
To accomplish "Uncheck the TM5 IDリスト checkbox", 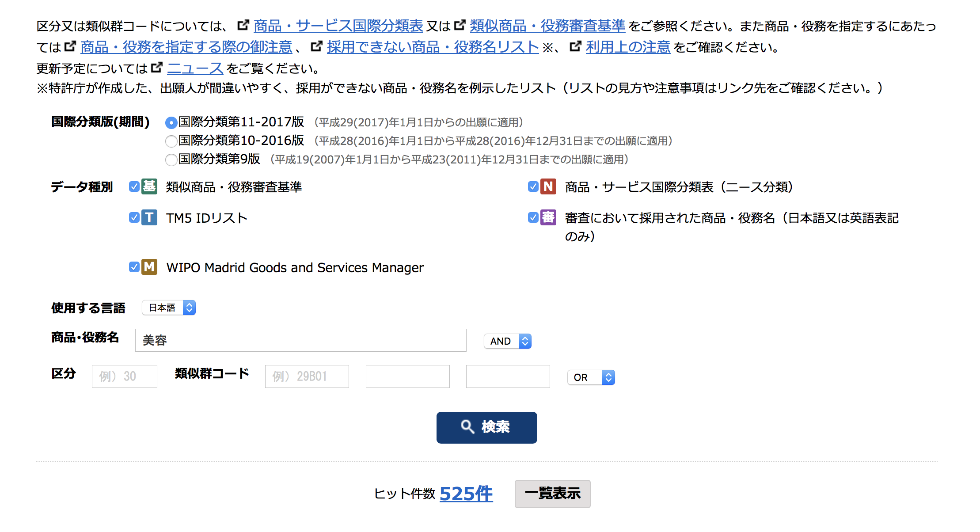I will (134, 217).
